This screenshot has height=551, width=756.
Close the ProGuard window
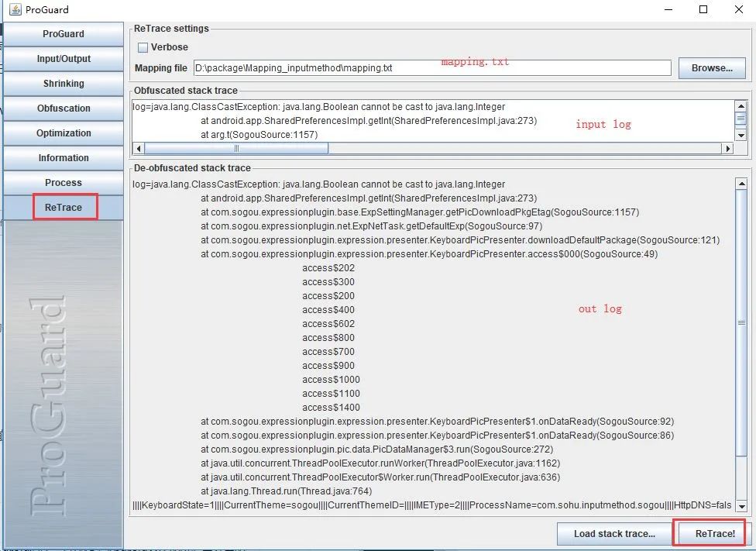739,9
